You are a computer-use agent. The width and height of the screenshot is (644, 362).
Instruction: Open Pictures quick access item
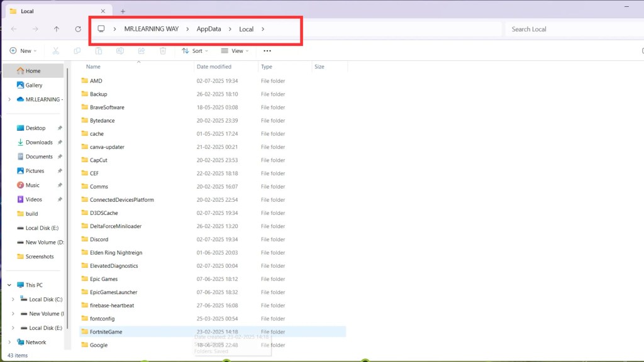(35, 171)
